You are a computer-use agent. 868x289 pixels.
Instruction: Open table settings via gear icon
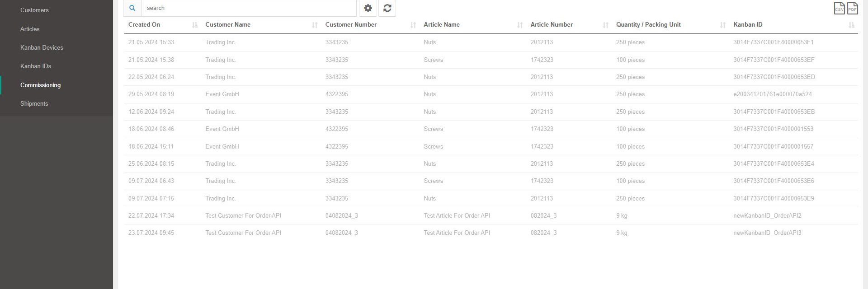[x=368, y=8]
